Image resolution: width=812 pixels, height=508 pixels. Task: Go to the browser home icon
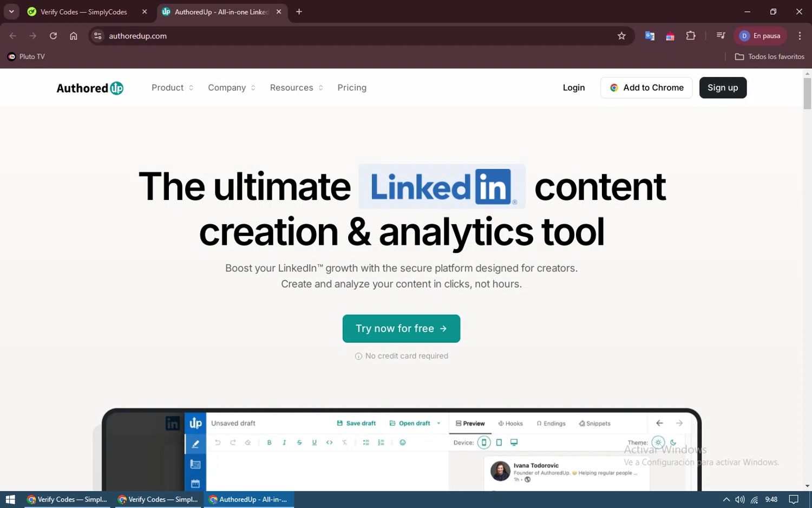[74, 36]
